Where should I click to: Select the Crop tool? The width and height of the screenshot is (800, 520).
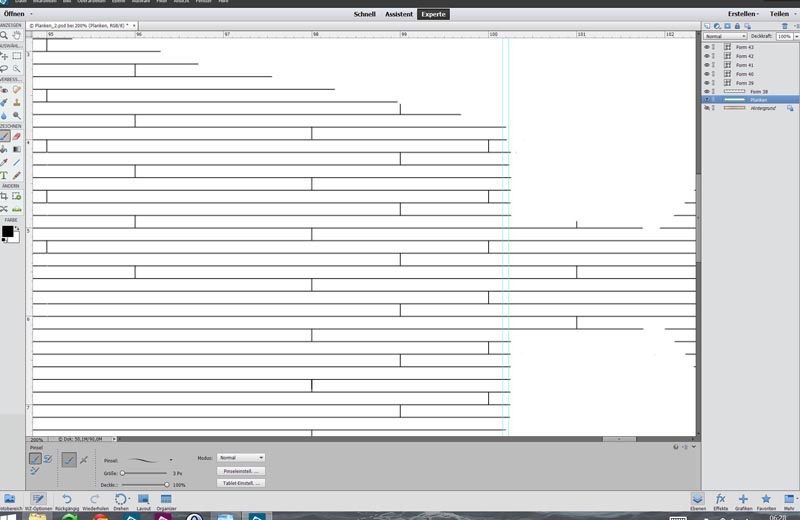click(x=4, y=196)
